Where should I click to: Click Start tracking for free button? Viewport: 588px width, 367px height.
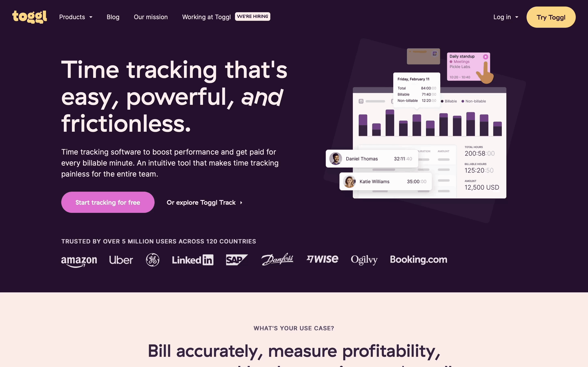point(108,202)
